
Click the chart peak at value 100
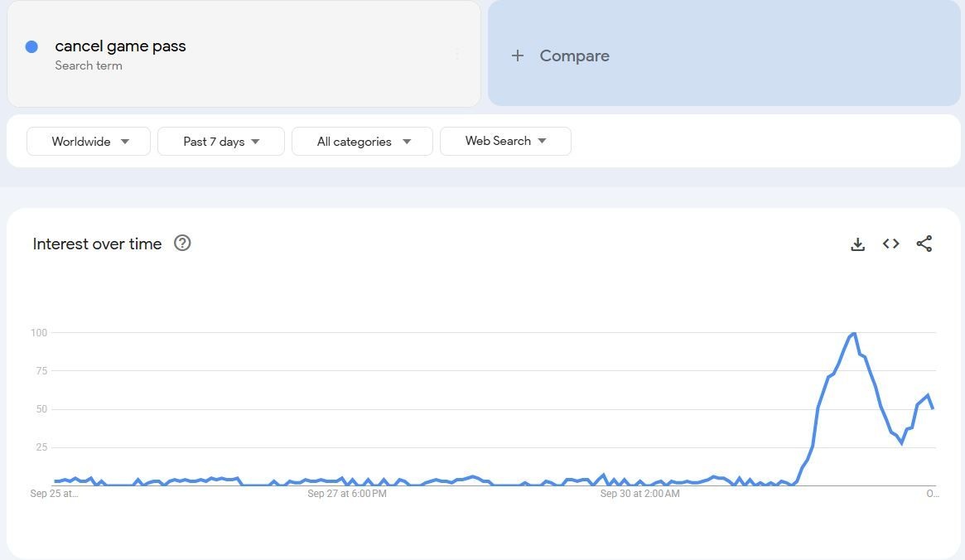coord(853,333)
